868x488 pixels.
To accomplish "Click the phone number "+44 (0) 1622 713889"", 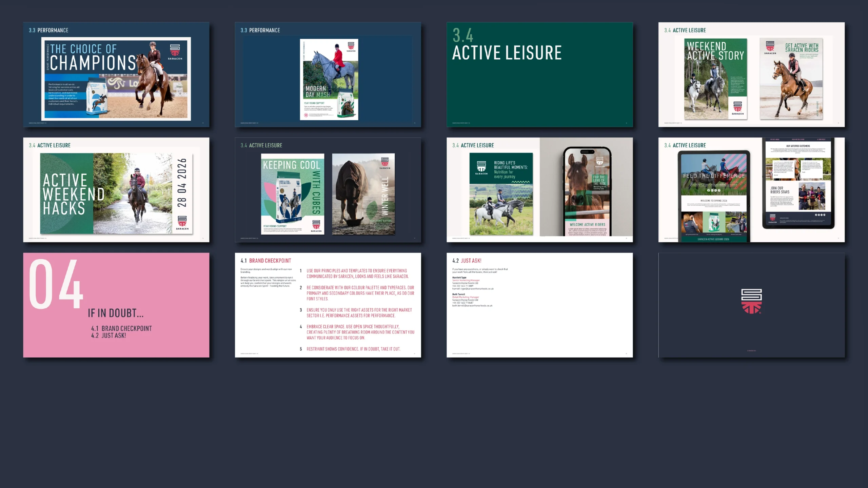I will [x=463, y=286].
